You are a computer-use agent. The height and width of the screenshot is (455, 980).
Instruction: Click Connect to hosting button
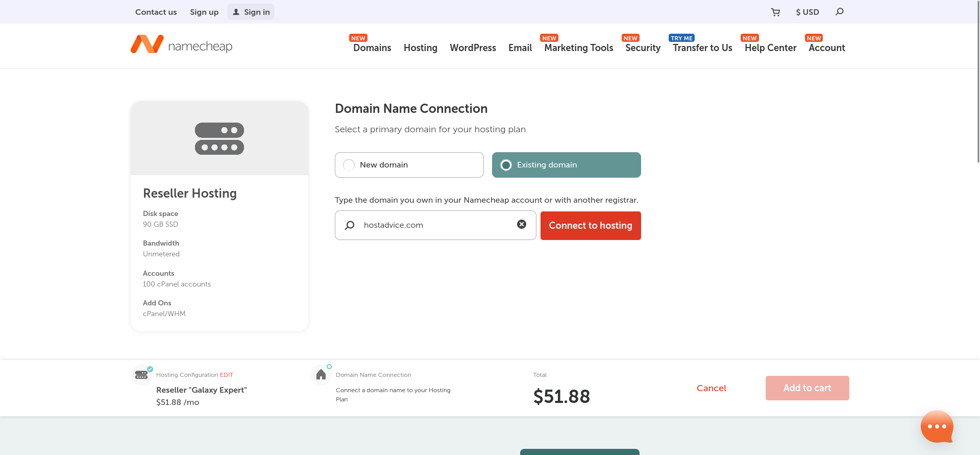point(591,226)
